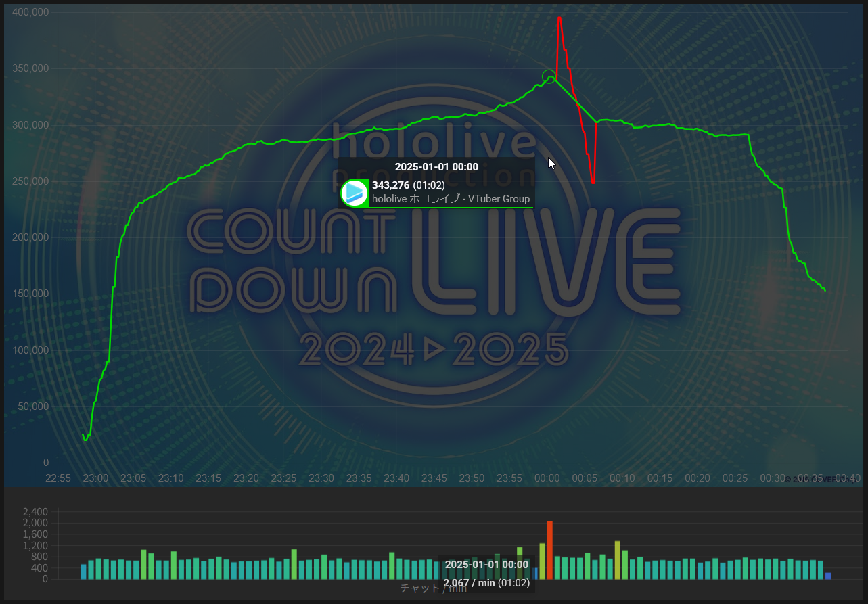
Task: Click the "23:05" time axis label
Action: (133, 478)
